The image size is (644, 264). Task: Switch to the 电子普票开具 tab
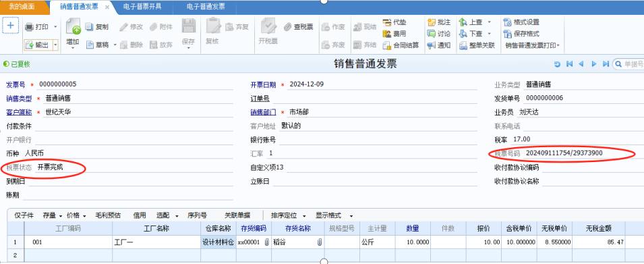coord(142,7)
